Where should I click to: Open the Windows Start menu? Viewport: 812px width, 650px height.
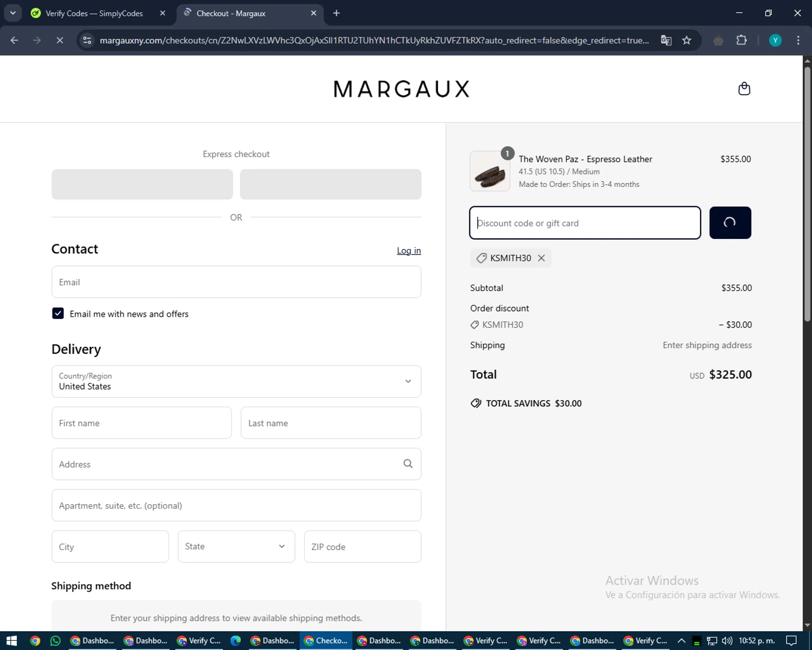[11, 641]
